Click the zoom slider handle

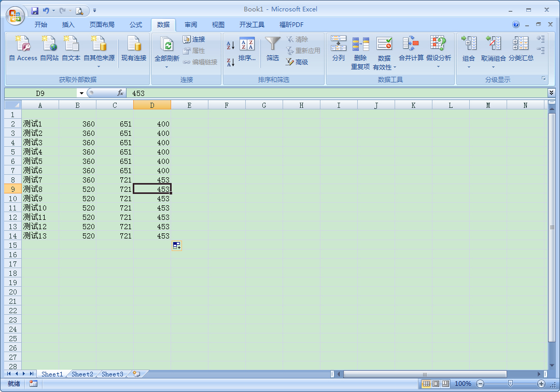tap(510, 384)
